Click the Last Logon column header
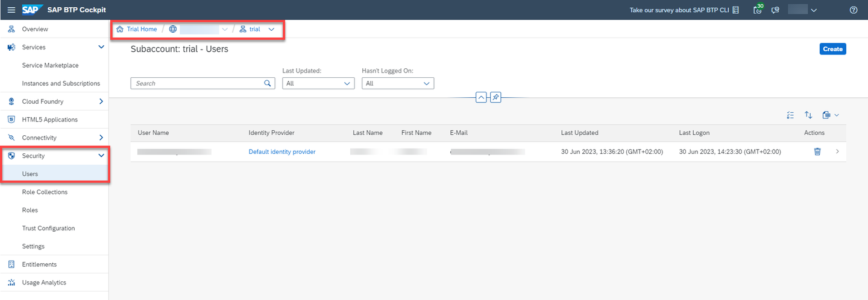868x300 pixels. click(694, 133)
